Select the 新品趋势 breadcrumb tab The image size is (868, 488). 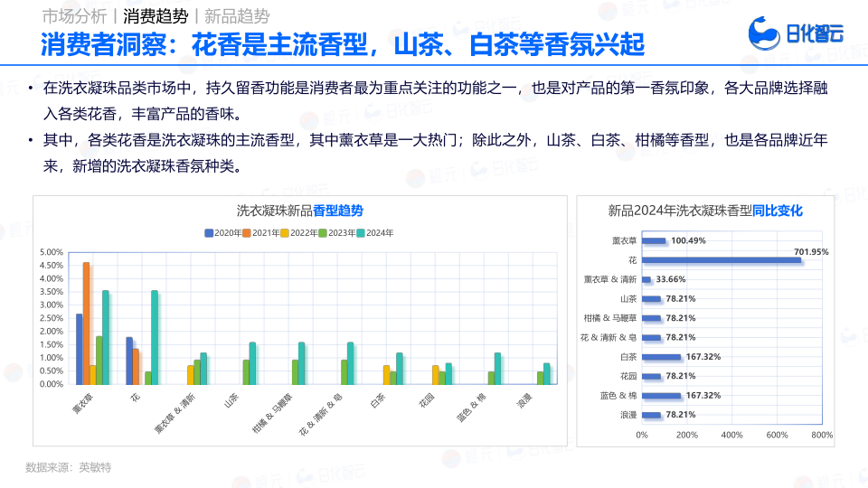237,16
